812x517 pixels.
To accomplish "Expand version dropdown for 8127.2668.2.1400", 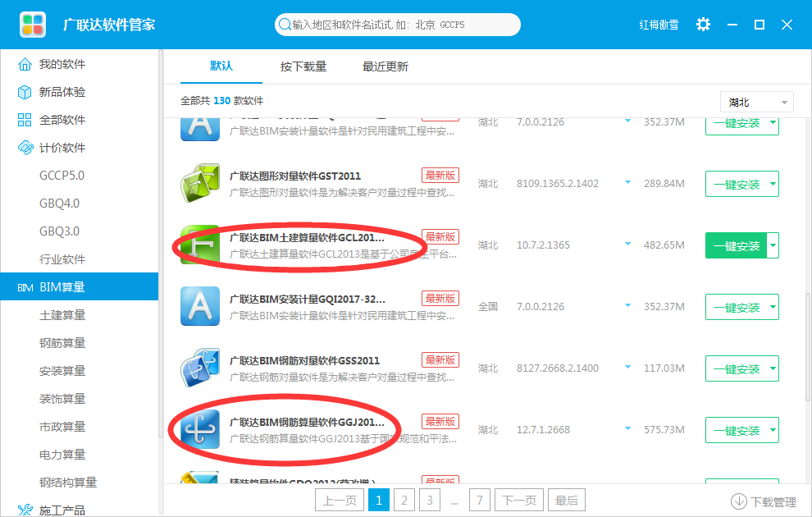I will [627, 368].
